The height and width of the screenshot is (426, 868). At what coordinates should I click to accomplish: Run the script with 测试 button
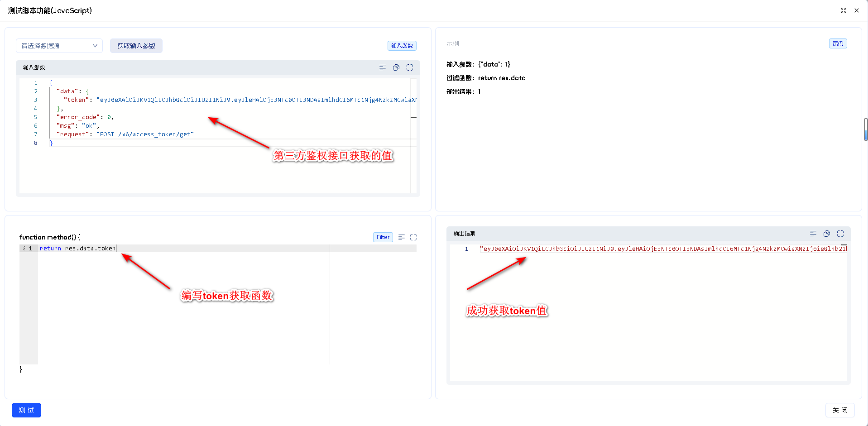(x=26, y=410)
